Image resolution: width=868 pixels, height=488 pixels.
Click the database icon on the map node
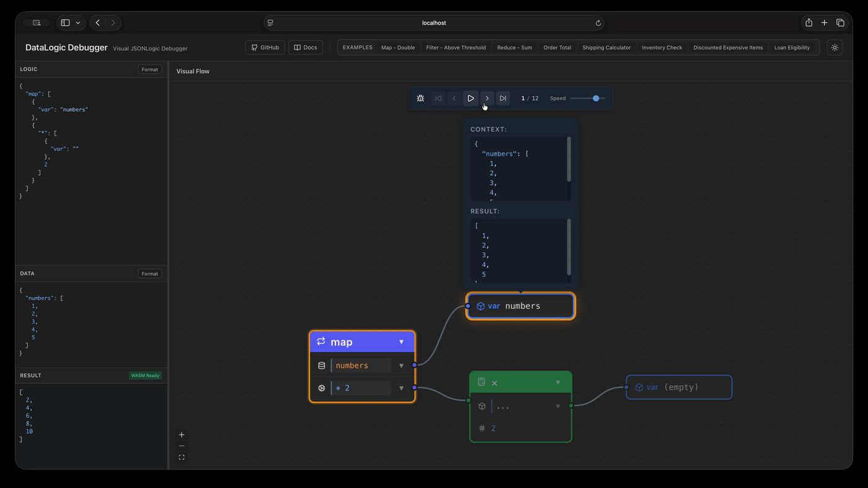click(x=322, y=365)
